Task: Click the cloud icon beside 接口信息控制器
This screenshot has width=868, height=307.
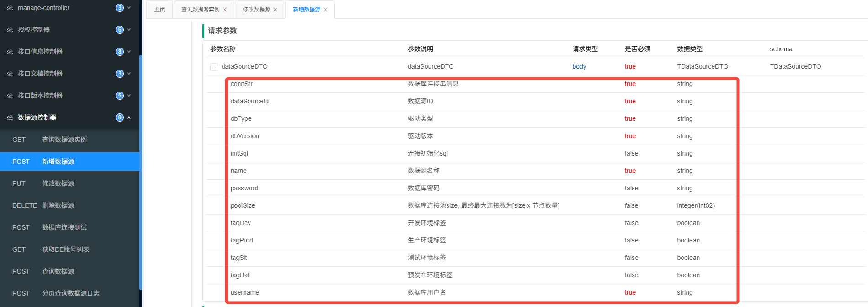Action: tap(10, 52)
